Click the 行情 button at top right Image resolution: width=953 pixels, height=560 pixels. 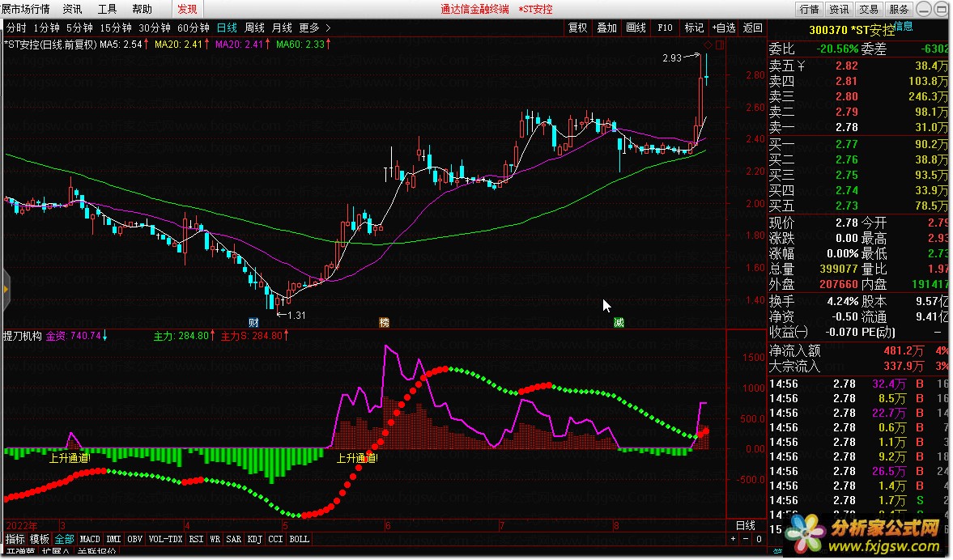click(809, 9)
